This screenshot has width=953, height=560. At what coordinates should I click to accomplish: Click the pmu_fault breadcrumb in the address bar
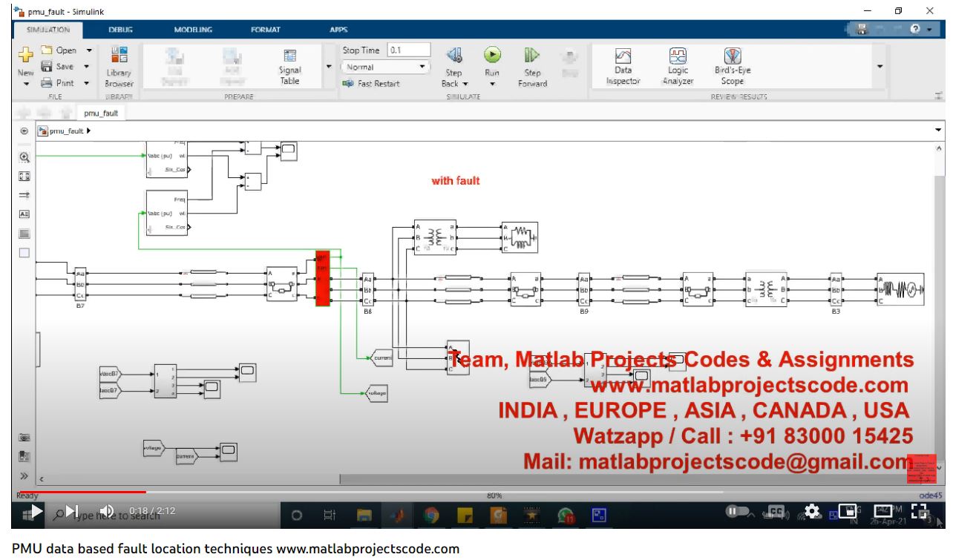[x=66, y=131]
